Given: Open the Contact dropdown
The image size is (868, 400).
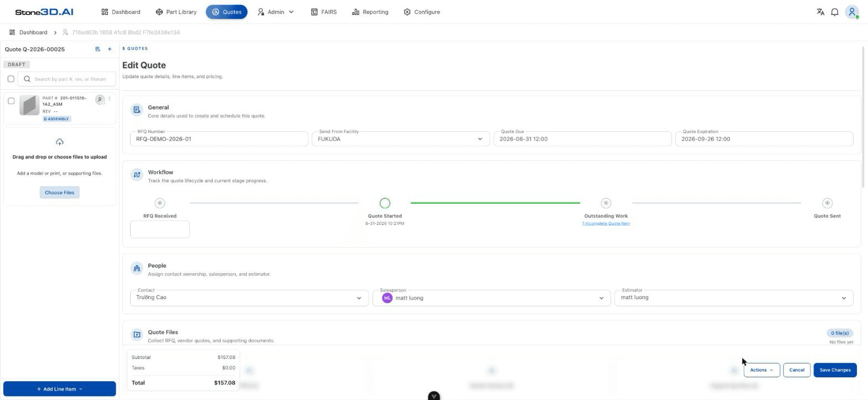Looking at the screenshot, I should [249, 298].
